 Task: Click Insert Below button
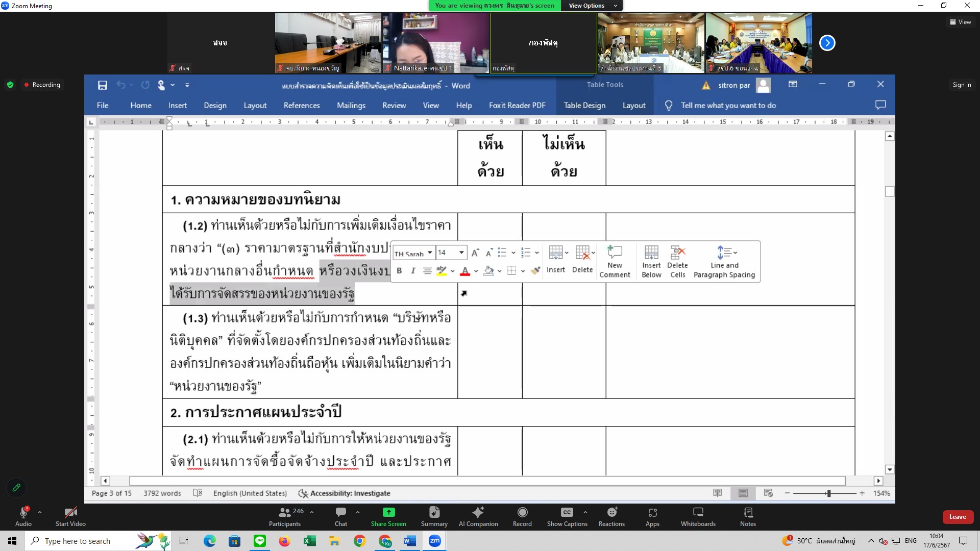click(651, 262)
